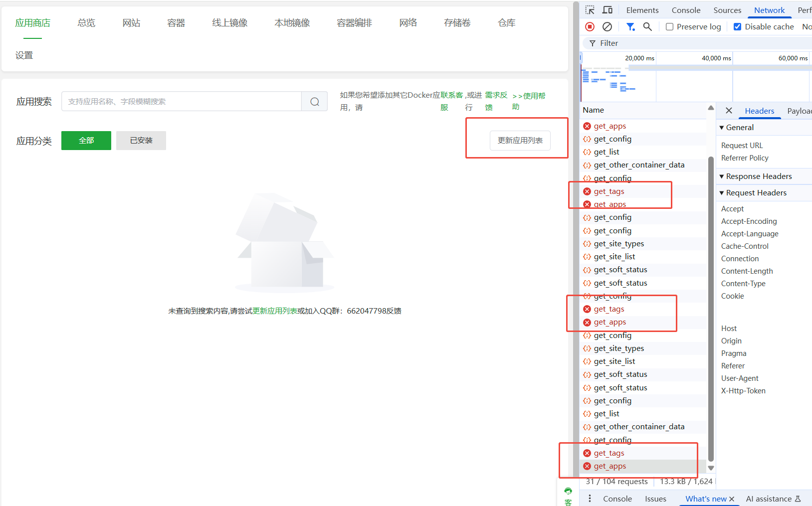Screen dimensions: 812x506
Task: Select the inspect element cursor icon
Action: (x=590, y=10)
